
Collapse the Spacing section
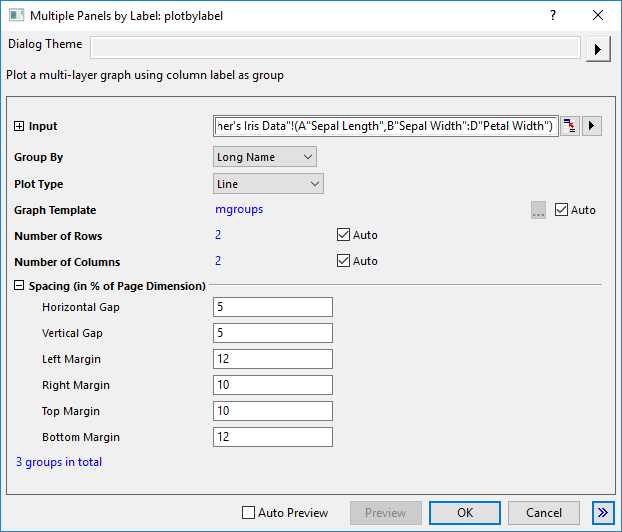click(x=19, y=286)
